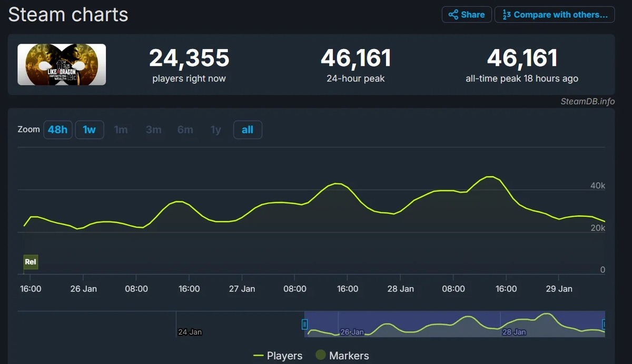Click the right navigator range handle

pyautogui.click(x=604, y=324)
